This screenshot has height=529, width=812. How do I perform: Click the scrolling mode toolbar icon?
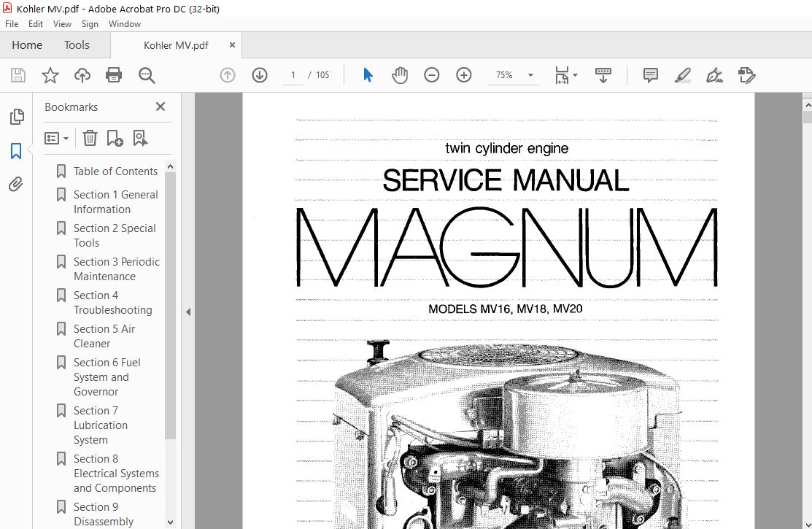(x=603, y=75)
